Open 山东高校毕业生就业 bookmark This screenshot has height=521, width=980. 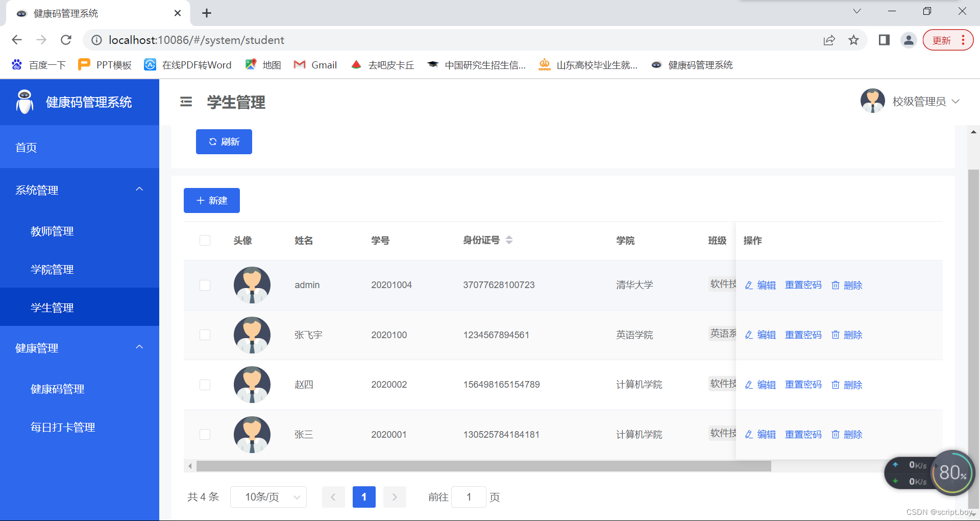[588, 65]
